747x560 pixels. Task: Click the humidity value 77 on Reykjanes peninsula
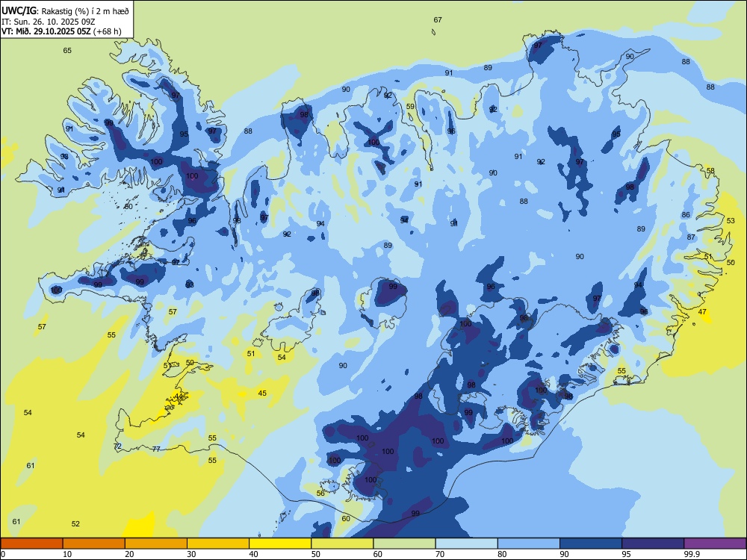click(156, 449)
